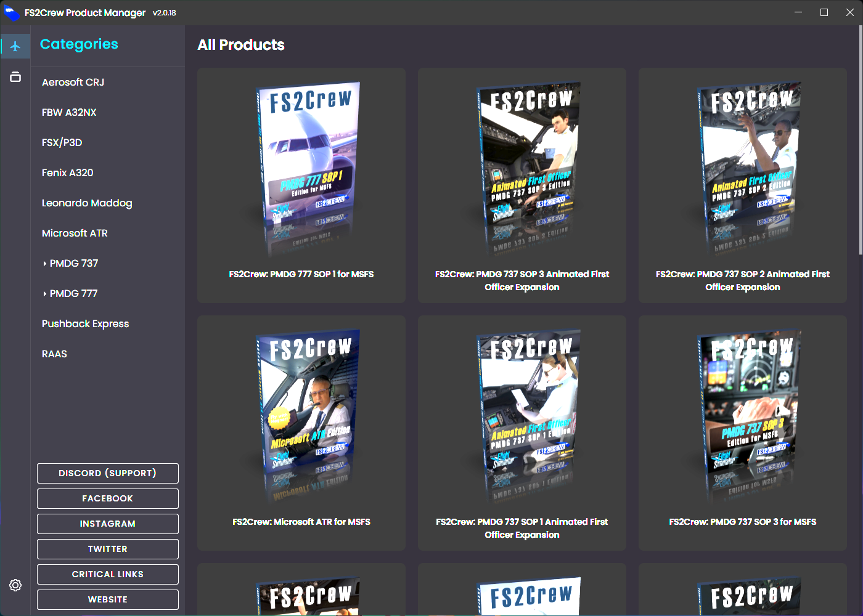Image resolution: width=863 pixels, height=616 pixels.
Task: Minimize the Product Manager window
Action: [798, 12]
